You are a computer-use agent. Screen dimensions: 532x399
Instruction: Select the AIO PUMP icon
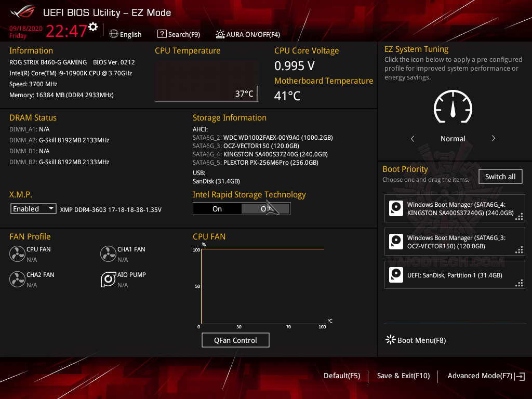coord(108,279)
